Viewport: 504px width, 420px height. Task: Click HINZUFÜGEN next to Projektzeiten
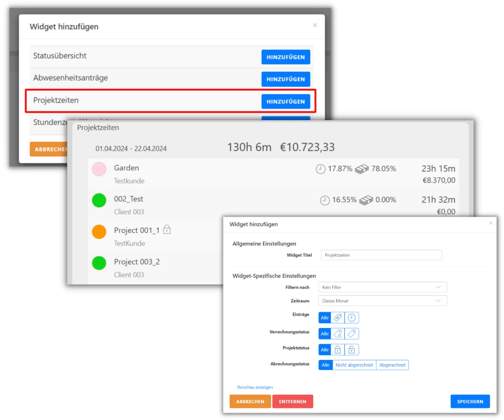286,101
